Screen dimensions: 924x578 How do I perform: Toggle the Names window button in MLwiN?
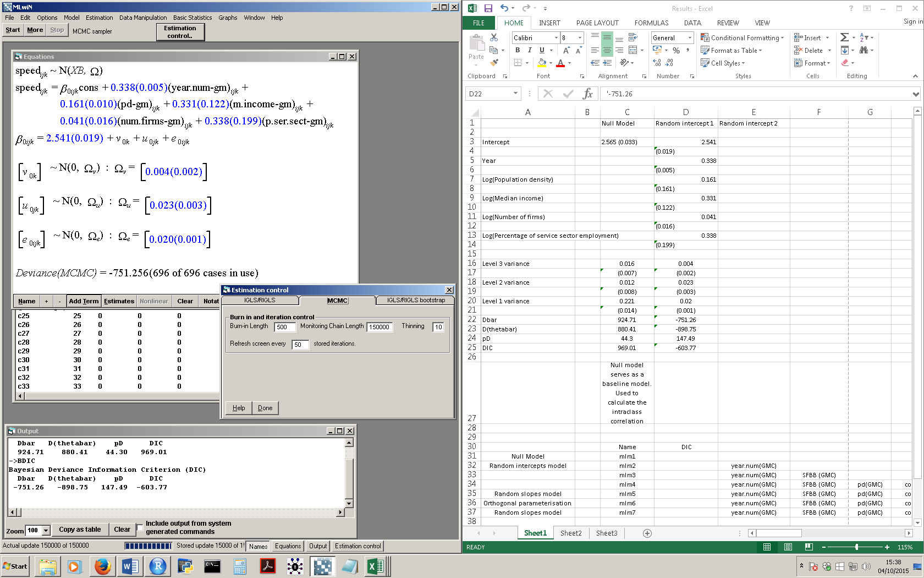point(258,546)
